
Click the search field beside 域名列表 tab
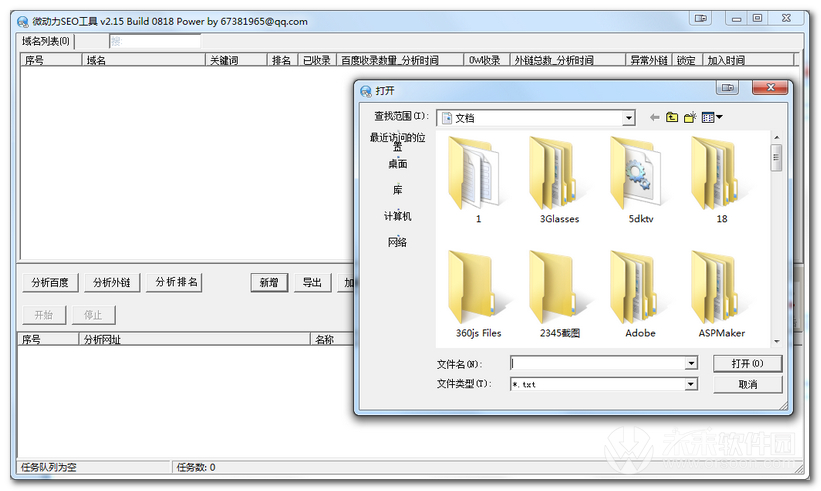click(155, 41)
